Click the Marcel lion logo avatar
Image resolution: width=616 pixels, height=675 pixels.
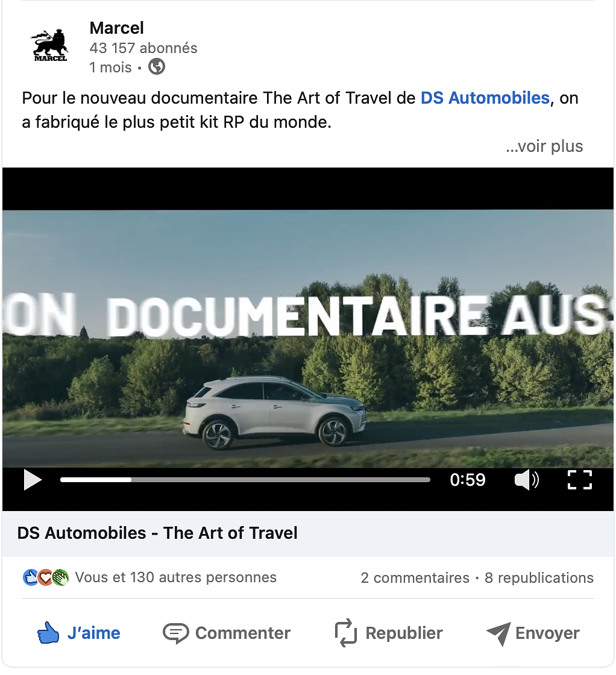click(50, 46)
